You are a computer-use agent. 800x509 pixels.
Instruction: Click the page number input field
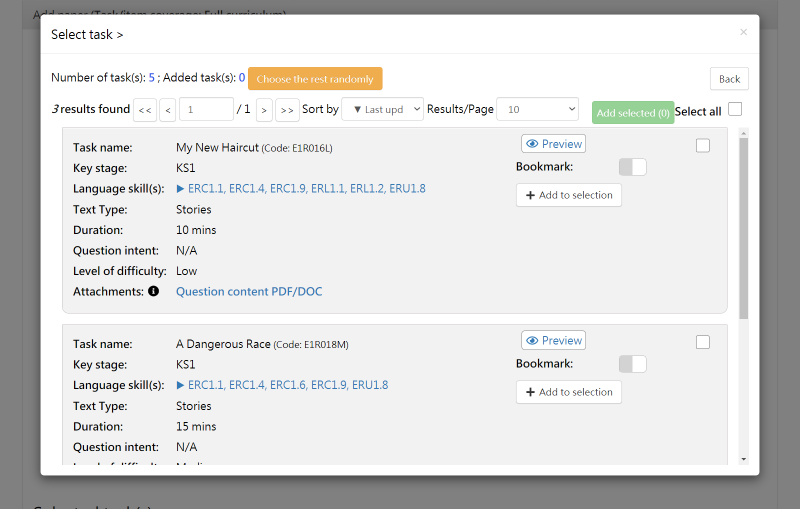tap(206, 110)
